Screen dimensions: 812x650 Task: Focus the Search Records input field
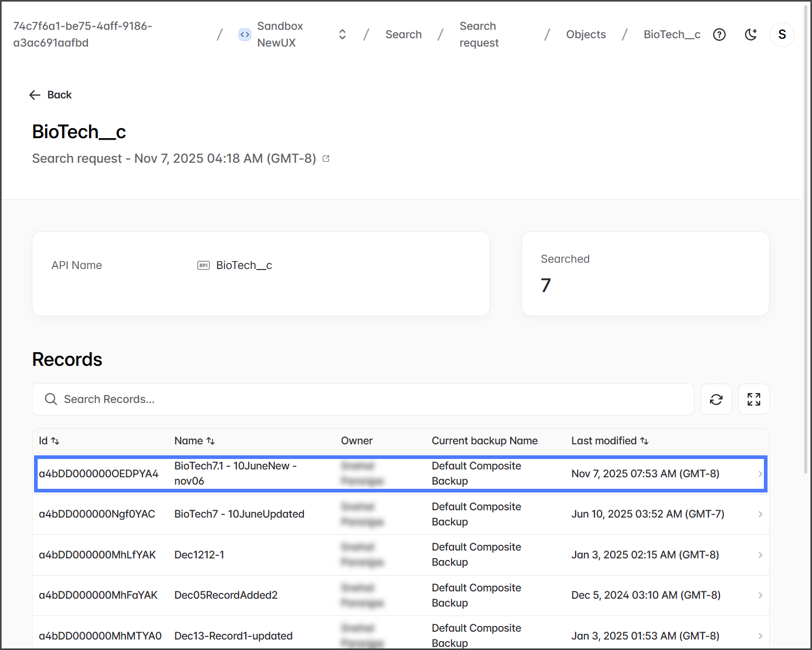point(366,399)
